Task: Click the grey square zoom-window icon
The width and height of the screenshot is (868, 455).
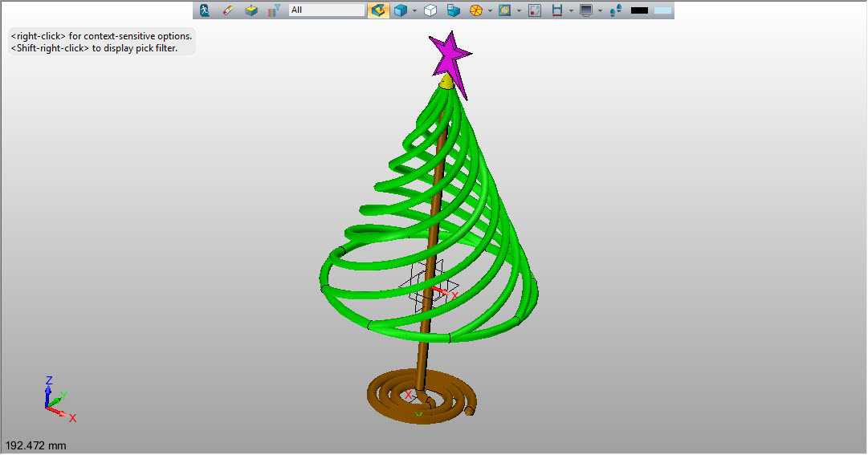Action: [535, 10]
